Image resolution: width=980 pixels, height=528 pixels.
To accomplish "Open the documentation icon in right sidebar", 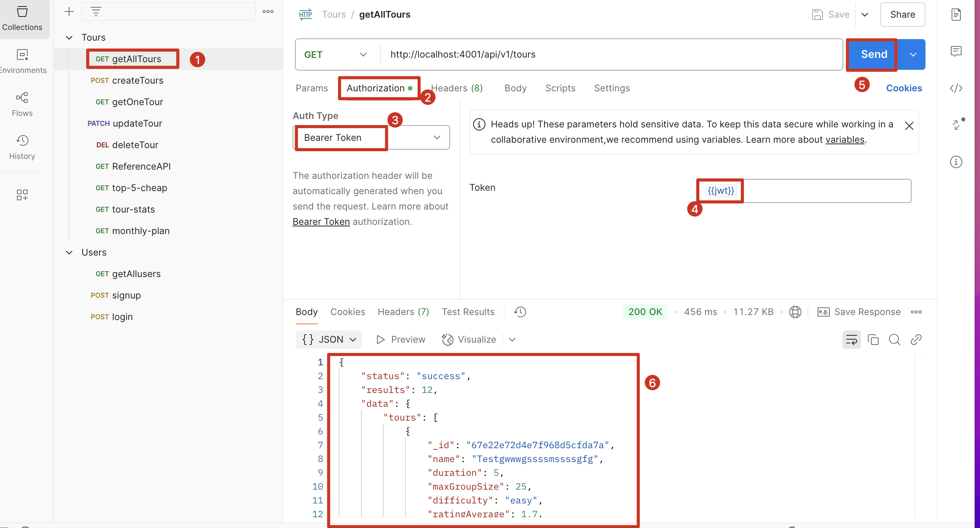I will (x=956, y=15).
